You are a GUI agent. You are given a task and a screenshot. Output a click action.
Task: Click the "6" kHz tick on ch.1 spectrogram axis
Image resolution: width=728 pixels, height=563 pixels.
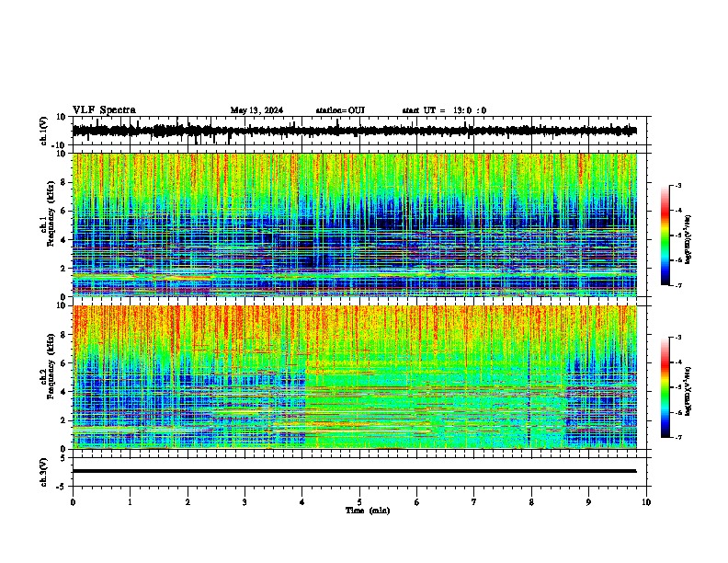click(63, 211)
